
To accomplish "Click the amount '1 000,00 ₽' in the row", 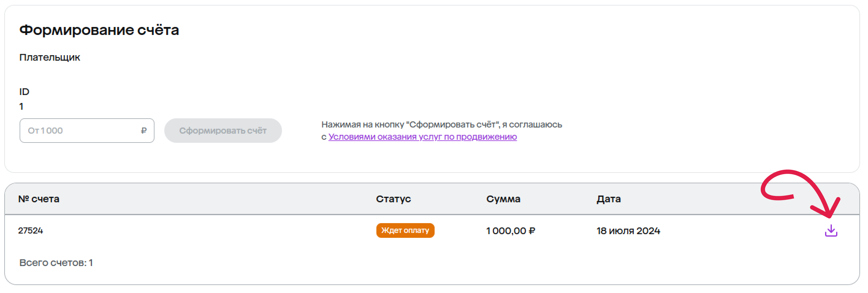I will [x=511, y=231].
